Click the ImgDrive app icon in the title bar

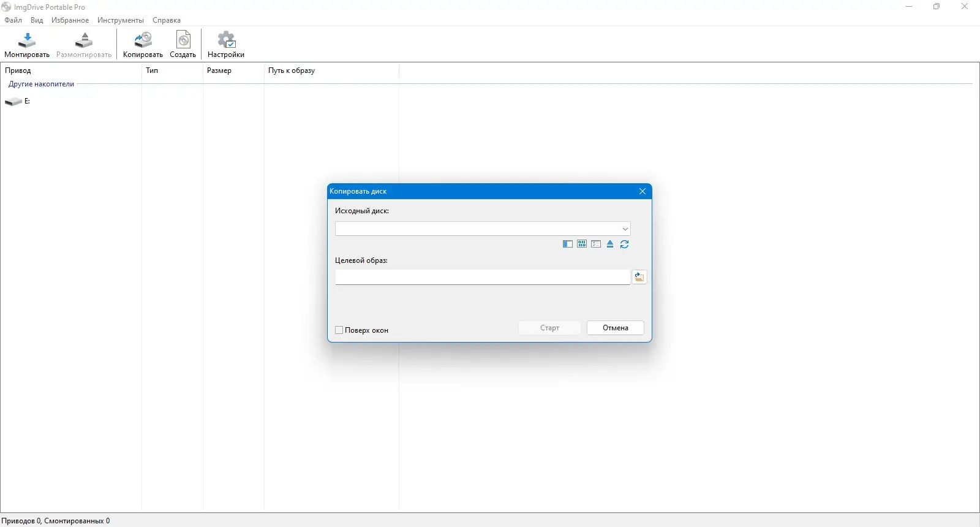coord(6,7)
